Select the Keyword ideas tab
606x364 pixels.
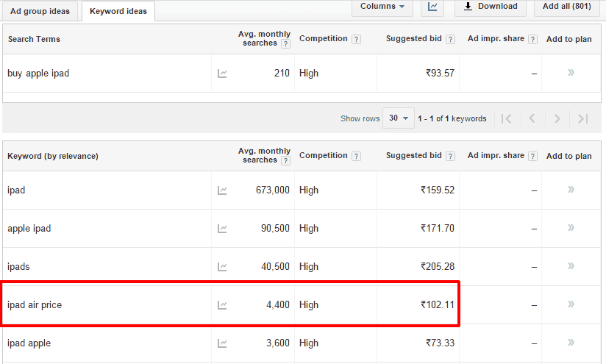click(118, 11)
